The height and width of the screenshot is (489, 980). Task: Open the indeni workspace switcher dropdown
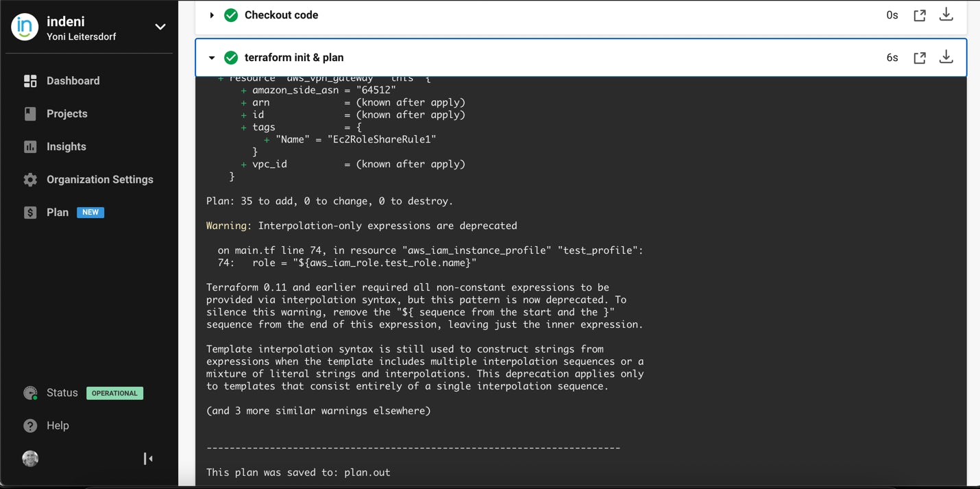pos(160,27)
